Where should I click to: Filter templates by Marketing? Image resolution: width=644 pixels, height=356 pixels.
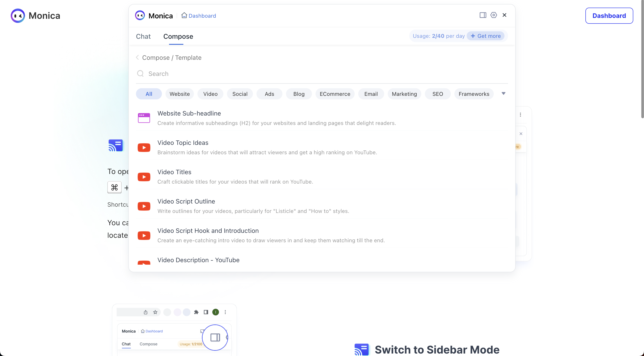point(404,94)
